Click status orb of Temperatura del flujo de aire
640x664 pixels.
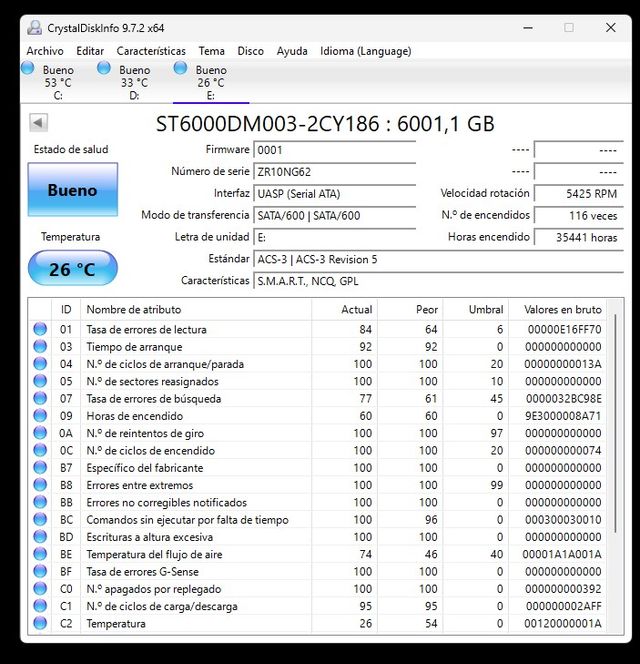point(40,554)
